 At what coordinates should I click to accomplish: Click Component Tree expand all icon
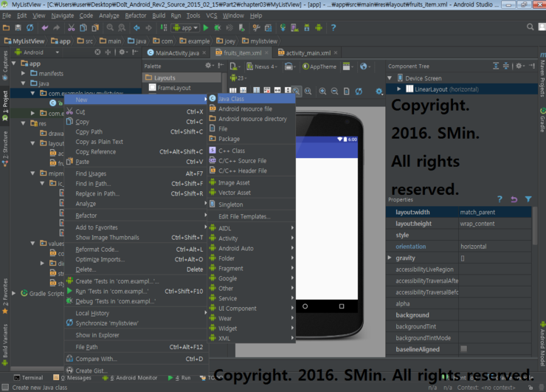tap(496, 66)
